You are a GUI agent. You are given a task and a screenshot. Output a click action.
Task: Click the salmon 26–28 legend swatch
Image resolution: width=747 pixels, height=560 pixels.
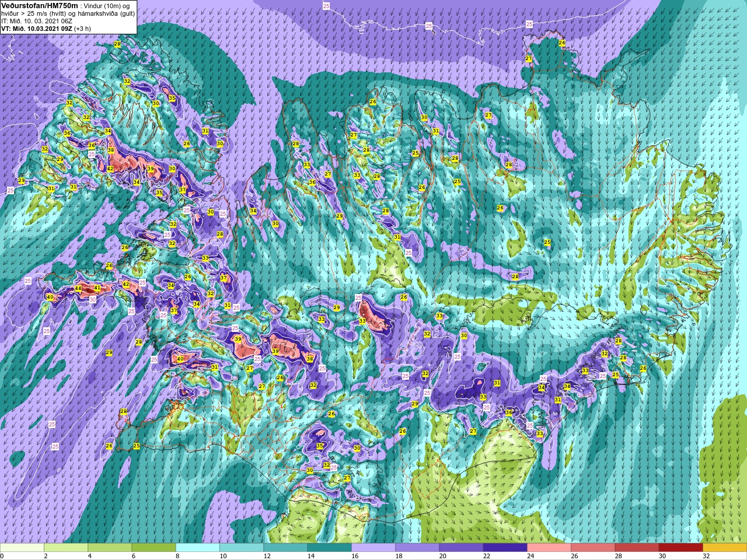593,548
